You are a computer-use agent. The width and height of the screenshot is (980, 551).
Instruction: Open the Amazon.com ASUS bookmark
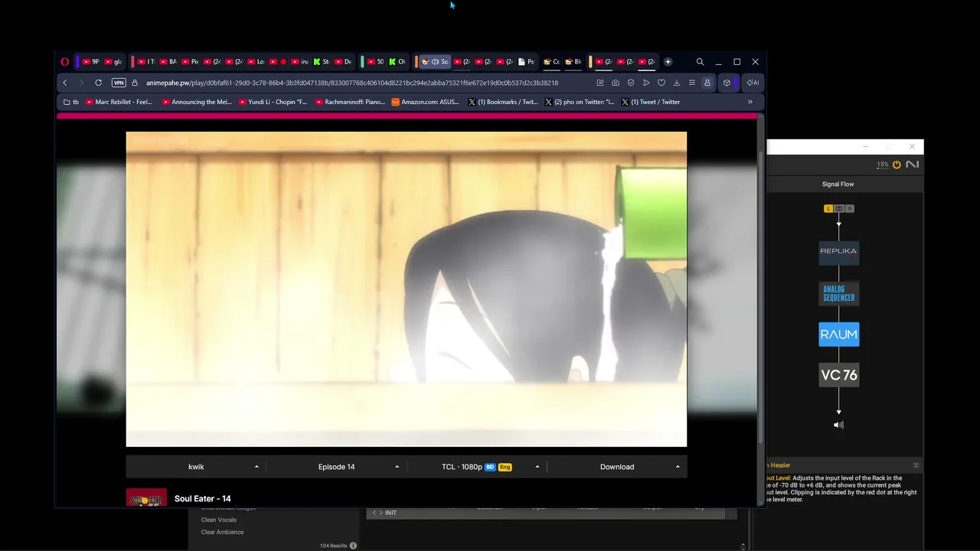click(x=425, y=102)
